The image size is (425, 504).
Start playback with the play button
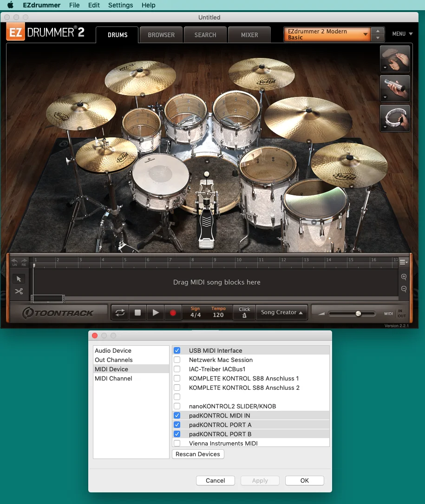[x=156, y=312]
